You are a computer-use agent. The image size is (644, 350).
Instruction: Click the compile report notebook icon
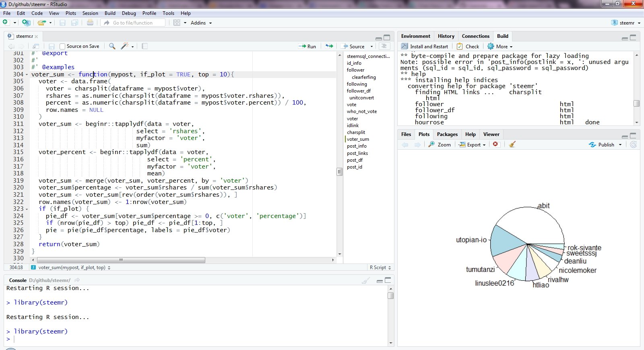tap(145, 46)
